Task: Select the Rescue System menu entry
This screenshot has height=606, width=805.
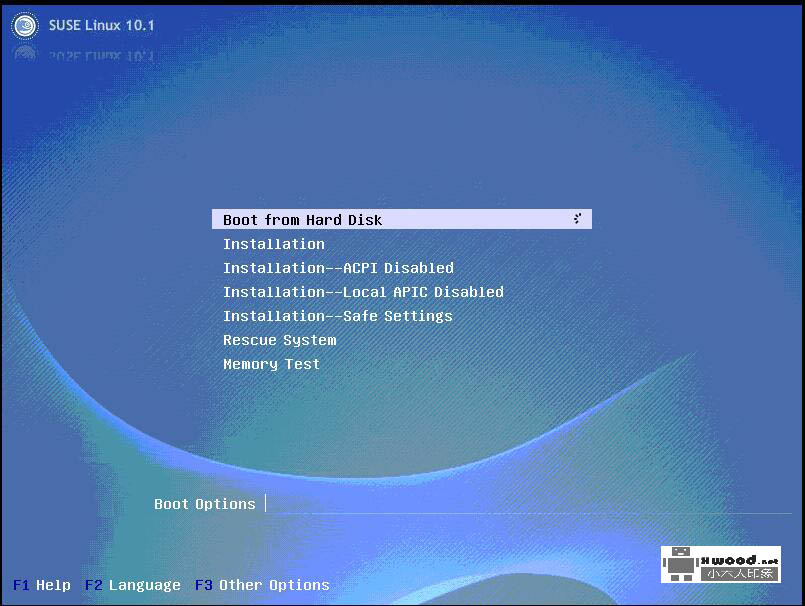Action: coord(279,340)
